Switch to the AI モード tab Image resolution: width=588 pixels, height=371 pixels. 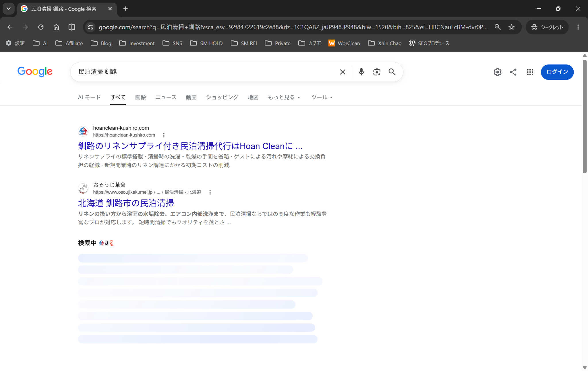coord(89,97)
